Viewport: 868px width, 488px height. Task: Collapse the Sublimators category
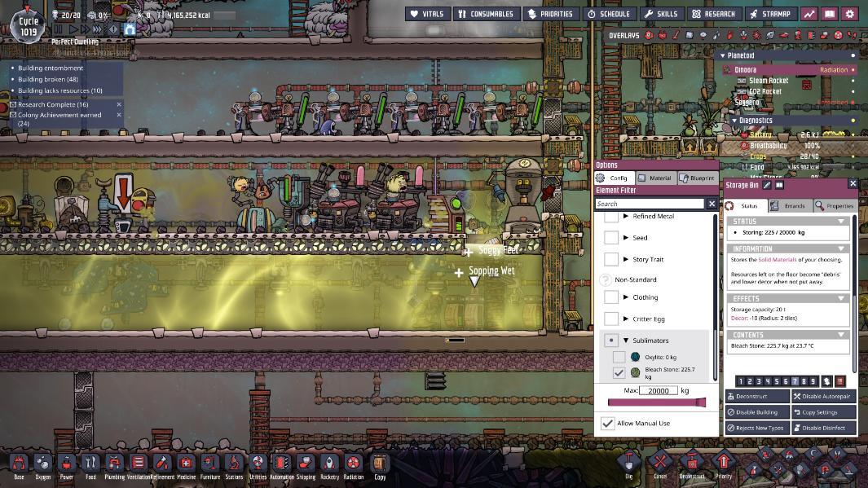click(626, 341)
